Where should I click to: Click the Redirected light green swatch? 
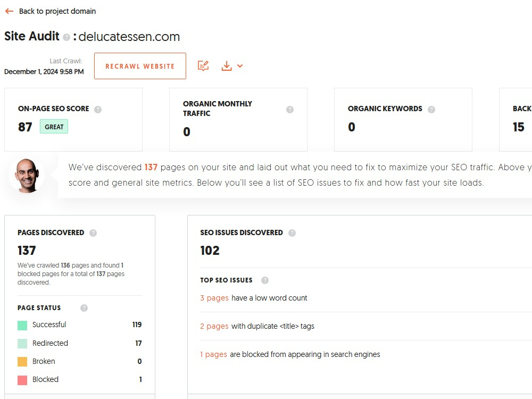[22, 344]
